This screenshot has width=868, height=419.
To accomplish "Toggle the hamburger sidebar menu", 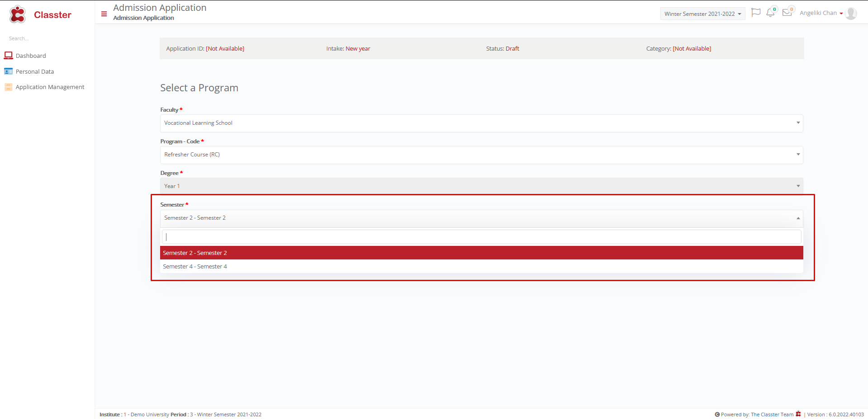I will pos(104,14).
